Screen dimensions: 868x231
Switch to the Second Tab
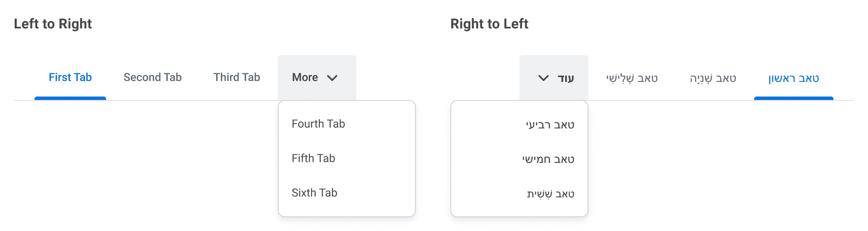point(152,78)
